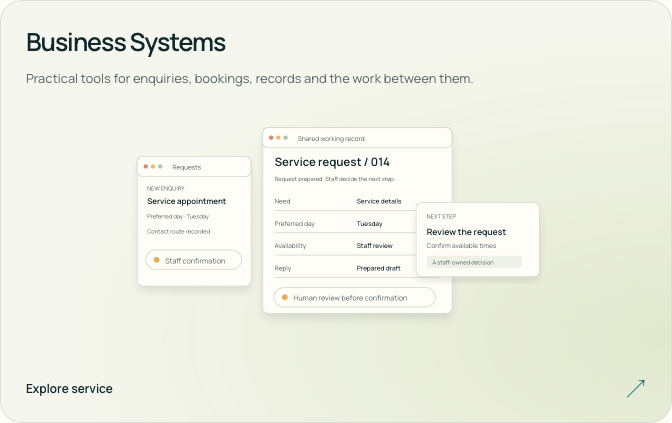Click the A staff-owned decision tag
The image size is (672, 423).
tap(474, 262)
